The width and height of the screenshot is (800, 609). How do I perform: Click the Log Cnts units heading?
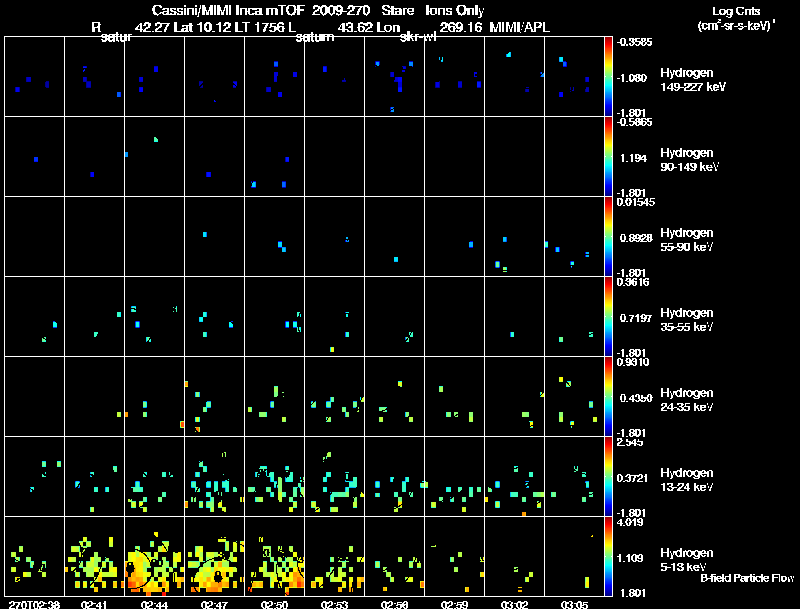pos(736,18)
